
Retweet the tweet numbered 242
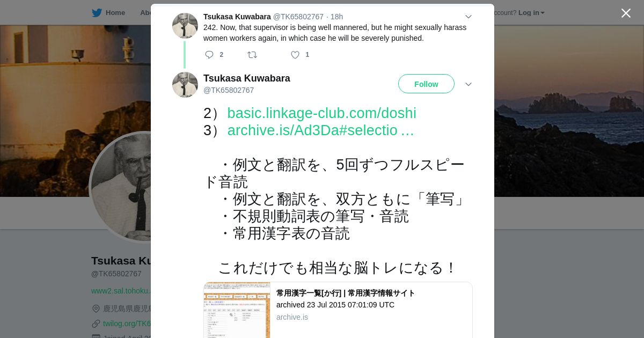coord(252,55)
